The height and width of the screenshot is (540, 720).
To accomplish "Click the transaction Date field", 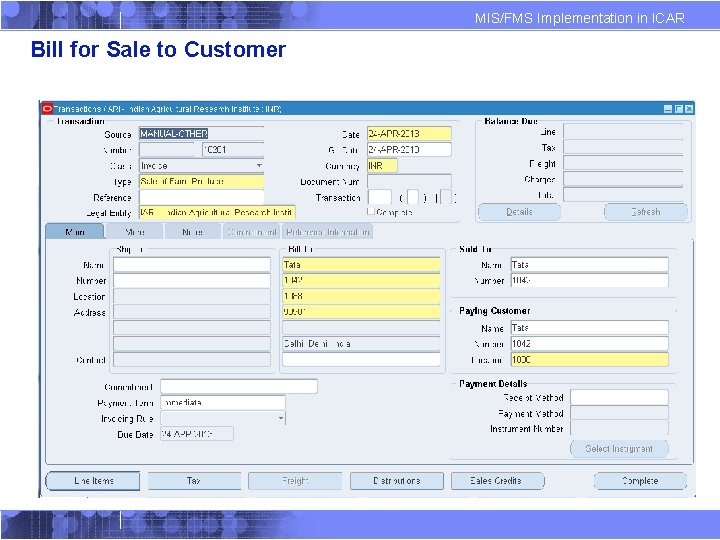I will click(409, 134).
